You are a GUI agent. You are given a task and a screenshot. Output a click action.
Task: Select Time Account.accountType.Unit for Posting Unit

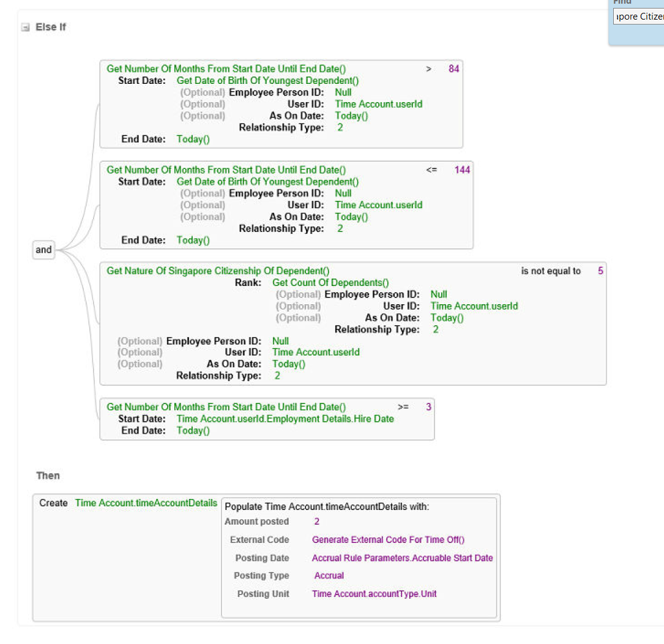pos(374,594)
